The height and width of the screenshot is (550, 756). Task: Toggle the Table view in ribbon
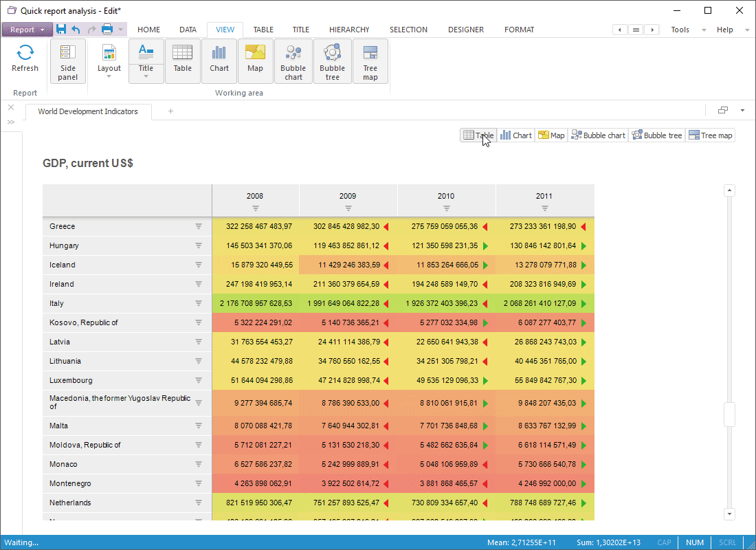182,61
